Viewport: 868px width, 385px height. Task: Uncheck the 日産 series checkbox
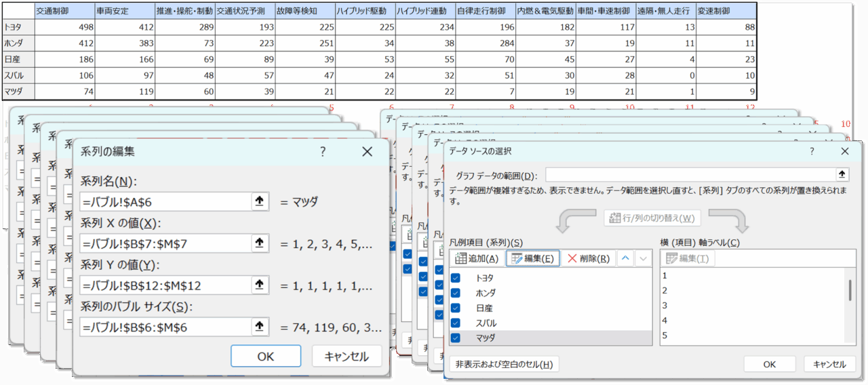click(456, 308)
